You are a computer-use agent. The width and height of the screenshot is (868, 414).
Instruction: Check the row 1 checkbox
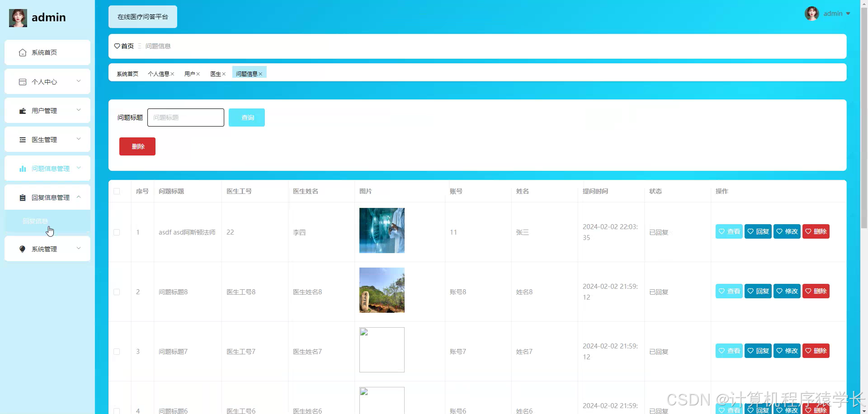point(117,232)
